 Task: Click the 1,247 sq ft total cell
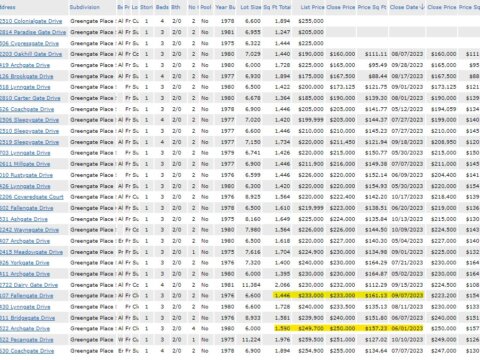(x=282, y=32)
